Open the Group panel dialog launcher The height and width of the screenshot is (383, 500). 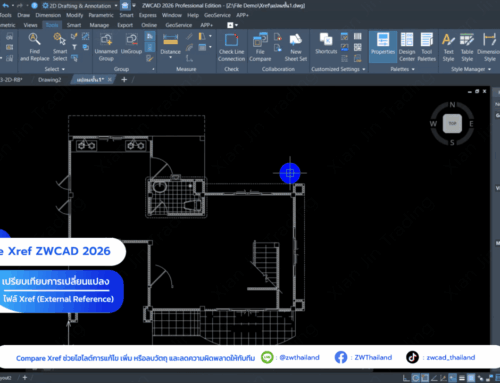click(x=153, y=69)
